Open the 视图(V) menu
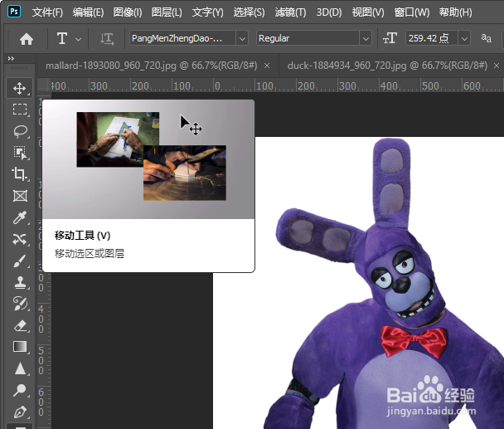The height and width of the screenshot is (429, 504). (368, 12)
